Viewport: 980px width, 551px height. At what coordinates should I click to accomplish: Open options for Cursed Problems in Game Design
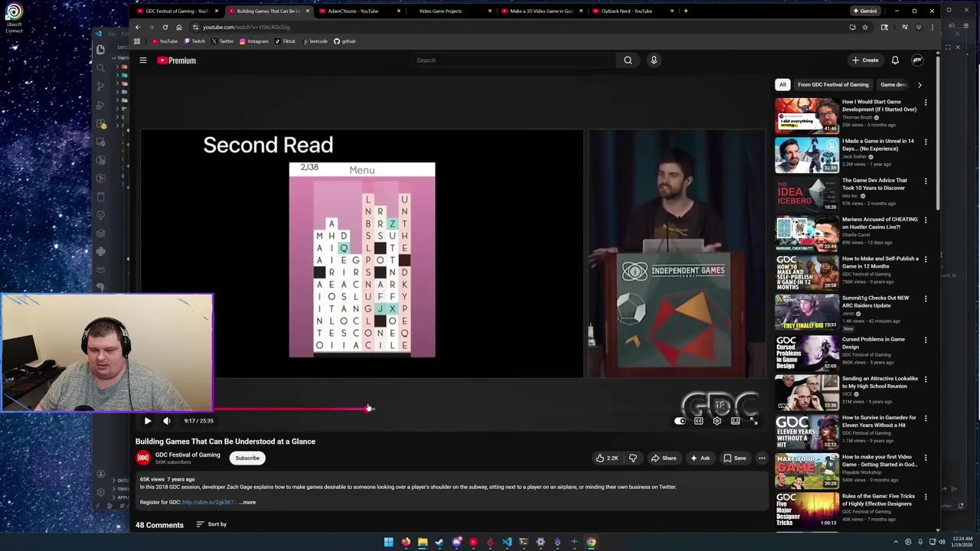(x=926, y=340)
